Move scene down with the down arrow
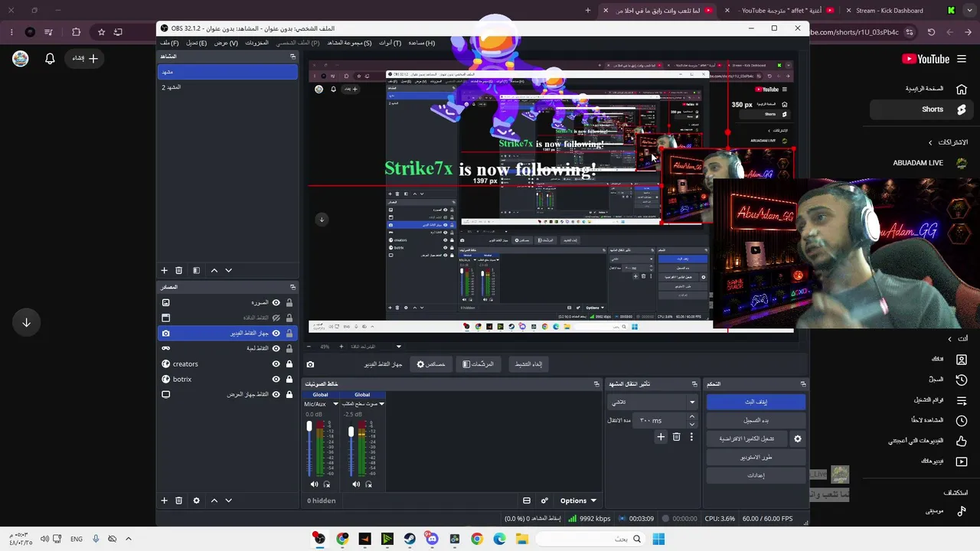This screenshot has width=980, height=551. (x=228, y=270)
